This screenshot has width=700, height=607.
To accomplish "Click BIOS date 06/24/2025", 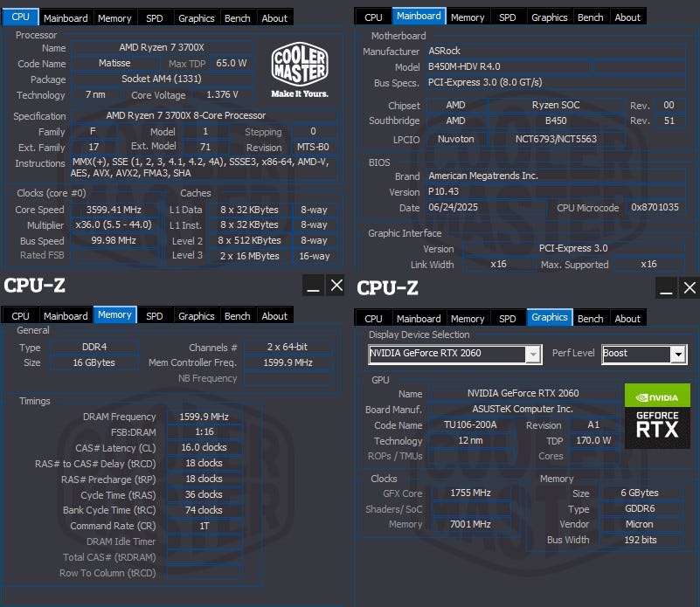I will [x=486, y=208].
